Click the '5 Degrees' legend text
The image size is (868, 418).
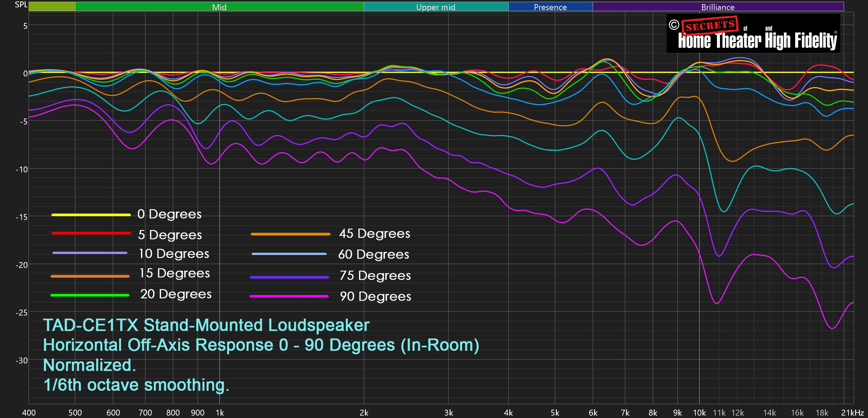(x=170, y=235)
